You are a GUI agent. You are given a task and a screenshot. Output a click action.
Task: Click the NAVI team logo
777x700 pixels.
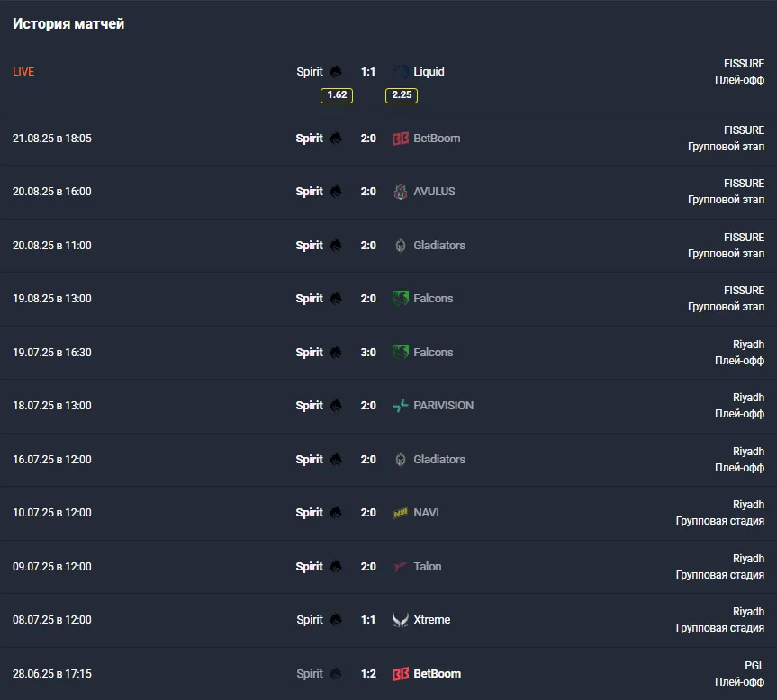tap(401, 513)
